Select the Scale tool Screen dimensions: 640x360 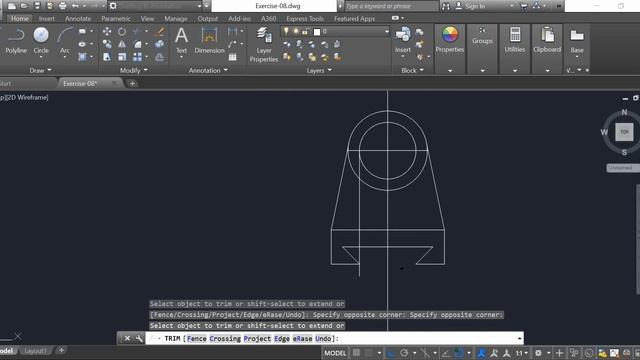[x=122, y=57]
